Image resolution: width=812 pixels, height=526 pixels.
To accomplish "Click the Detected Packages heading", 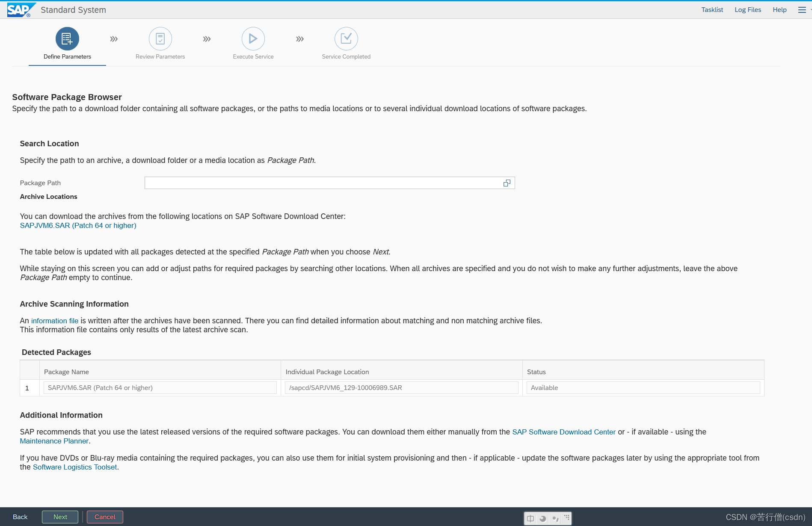I will tap(56, 352).
